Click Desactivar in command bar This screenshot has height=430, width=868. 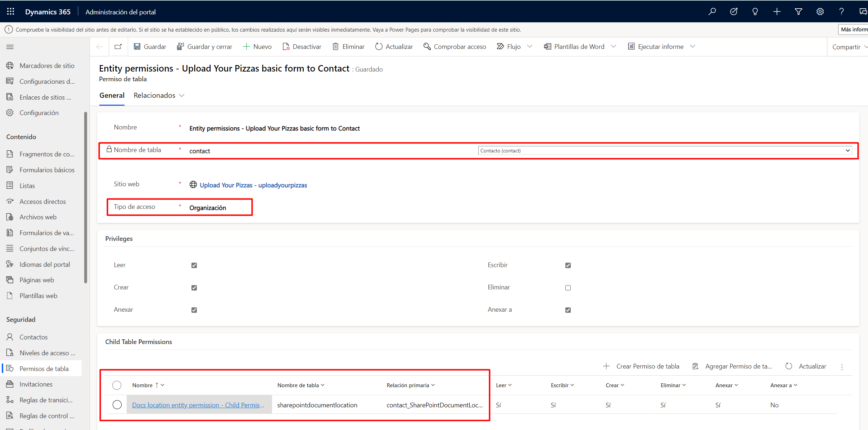point(302,47)
